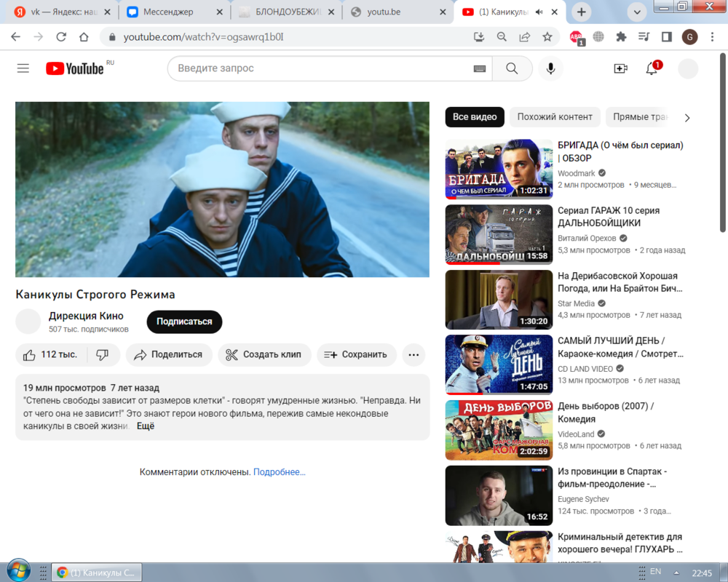The image size is (728, 582).
Task: Open media controls in Chrome toolbar
Action: pyautogui.click(x=644, y=37)
